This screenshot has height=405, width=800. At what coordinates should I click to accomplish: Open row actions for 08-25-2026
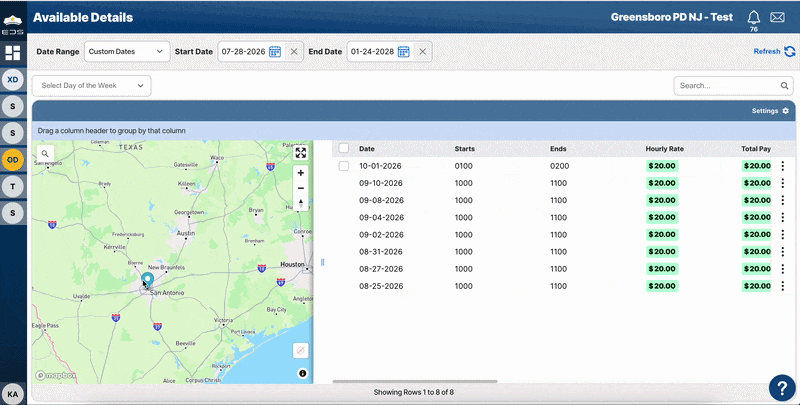tap(783, 286)
